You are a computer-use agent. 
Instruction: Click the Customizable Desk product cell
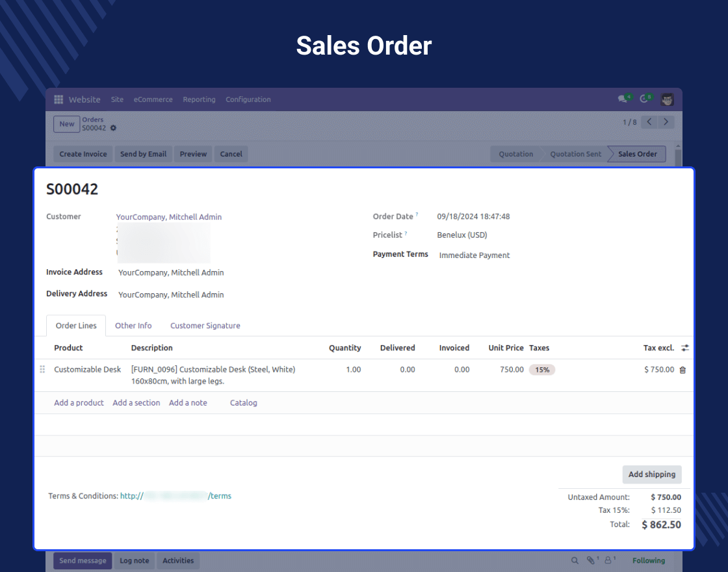pyautogui.click(x=87, y=370)
